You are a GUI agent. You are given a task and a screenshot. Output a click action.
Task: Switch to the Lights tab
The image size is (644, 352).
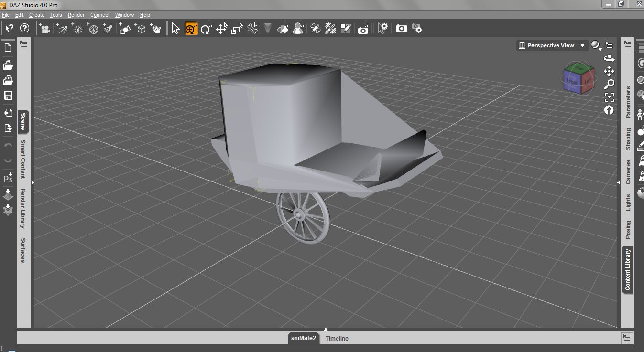(x=628, y=203)
